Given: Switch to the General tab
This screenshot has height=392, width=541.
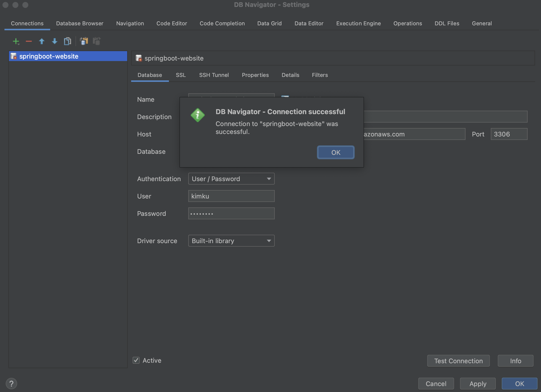Looking at the screenshot, I should [x=482, y=23].
